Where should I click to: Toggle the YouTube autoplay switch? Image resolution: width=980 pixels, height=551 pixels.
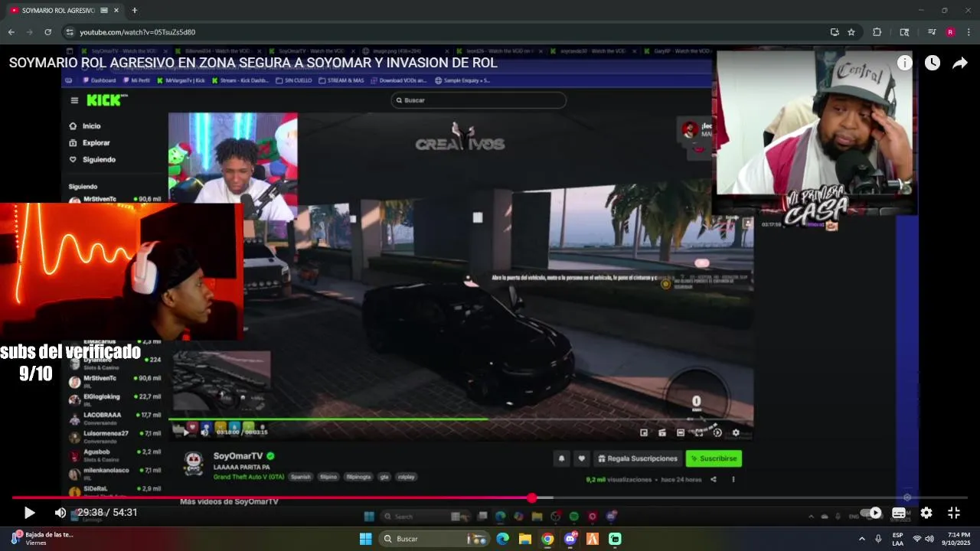tap(871, 513)
